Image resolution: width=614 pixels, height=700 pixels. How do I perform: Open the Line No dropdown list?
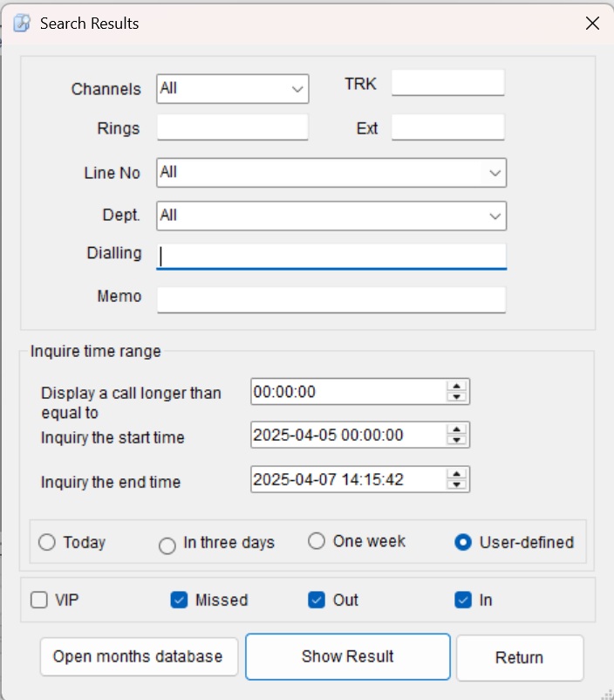(495, 173)
